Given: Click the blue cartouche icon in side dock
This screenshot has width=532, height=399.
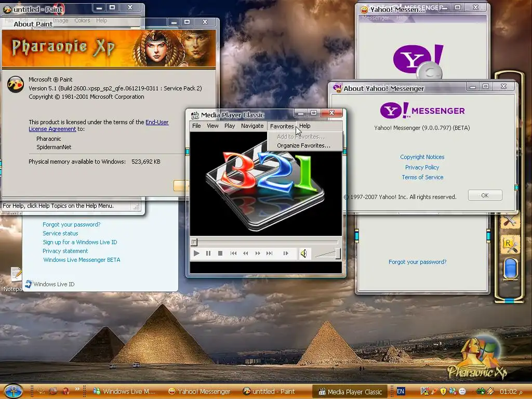Looking at the screenshot, I should click(510, 269).
